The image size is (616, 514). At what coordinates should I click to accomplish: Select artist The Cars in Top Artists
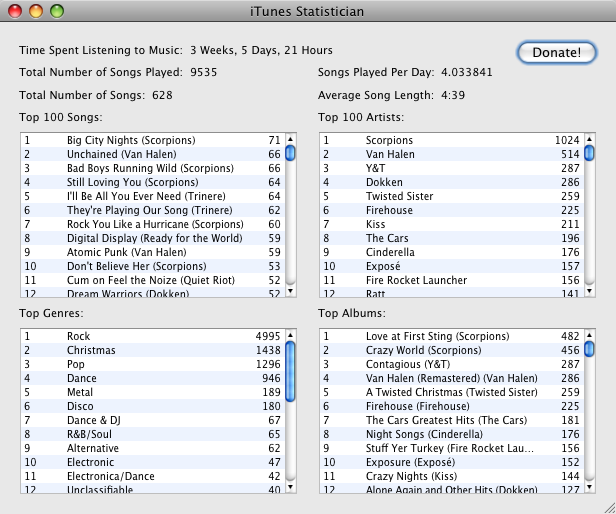[452, 238]
